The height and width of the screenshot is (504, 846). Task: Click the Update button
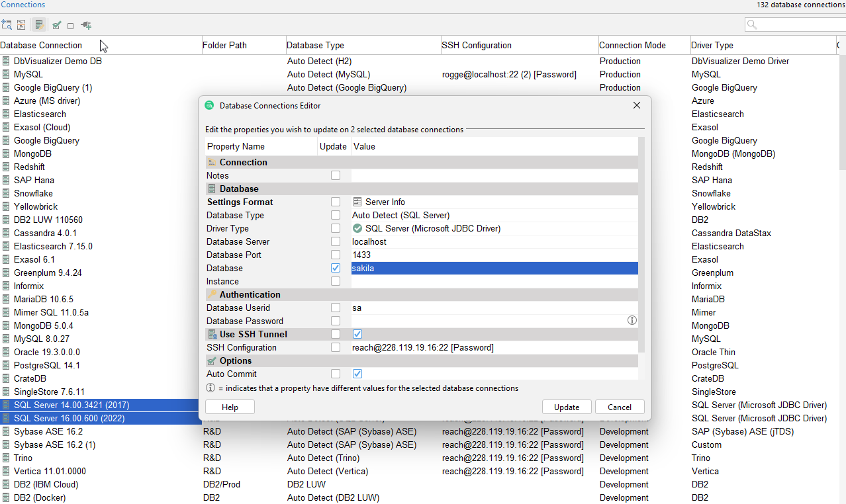(x=567, y=407)
